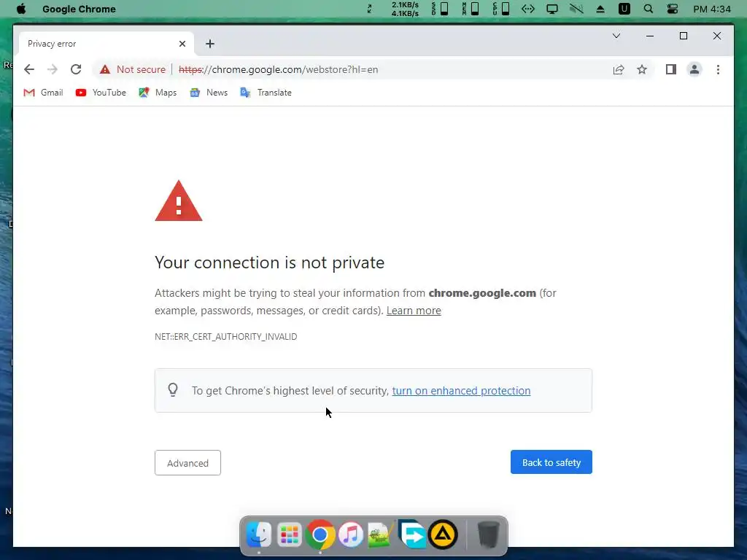Click the U app icon in menu bar
This screenshot has width=747, height=560.
(x=624, y=9)
